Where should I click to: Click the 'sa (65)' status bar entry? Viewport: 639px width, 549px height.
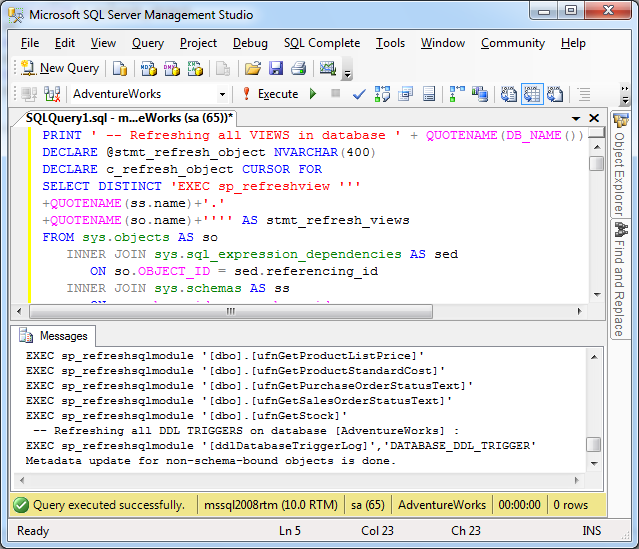tap(368, 505)
